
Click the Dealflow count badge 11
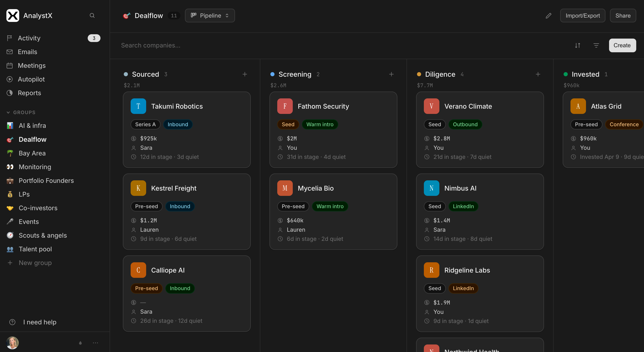(174, 16)
